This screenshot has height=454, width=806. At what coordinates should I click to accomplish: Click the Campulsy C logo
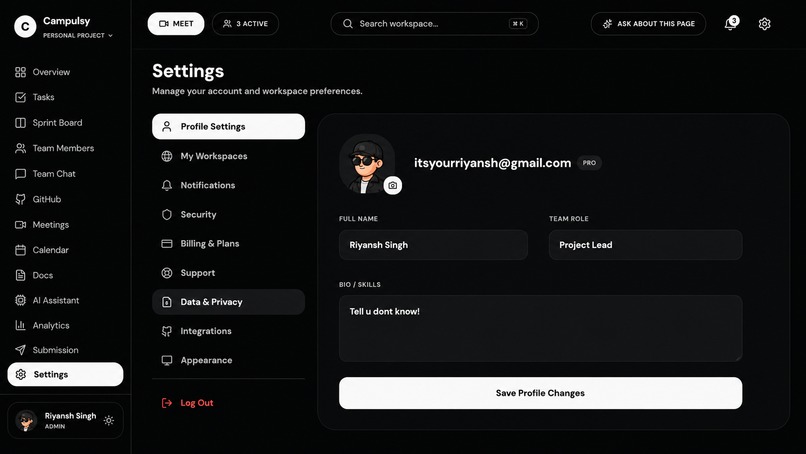[x=25, y=26]
